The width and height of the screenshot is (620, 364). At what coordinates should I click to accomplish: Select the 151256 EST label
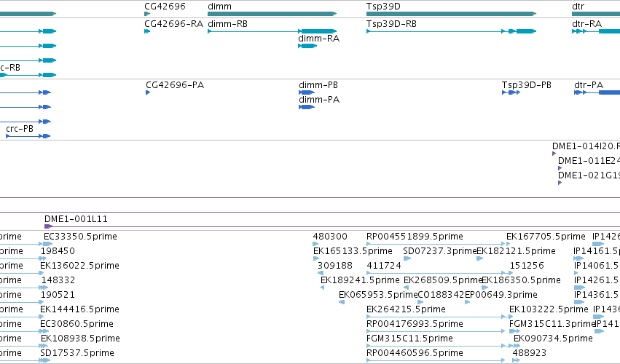[x=527, y=266]
